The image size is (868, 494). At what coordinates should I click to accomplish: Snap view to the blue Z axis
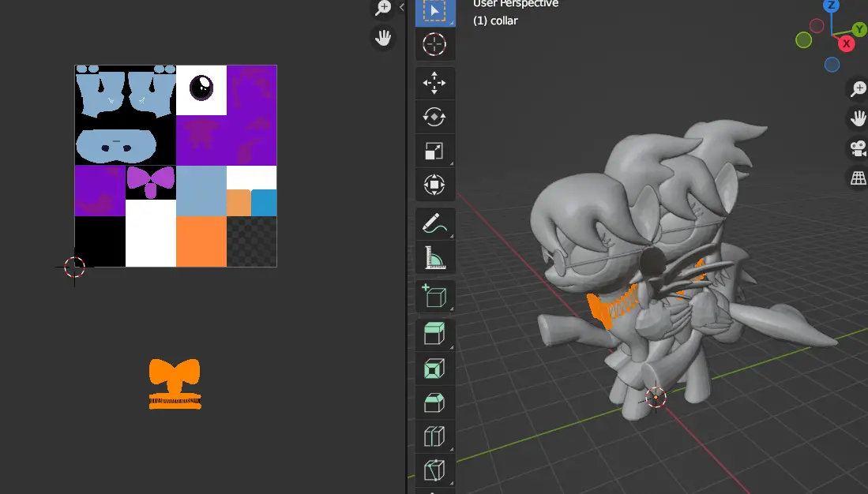(831, 6)
